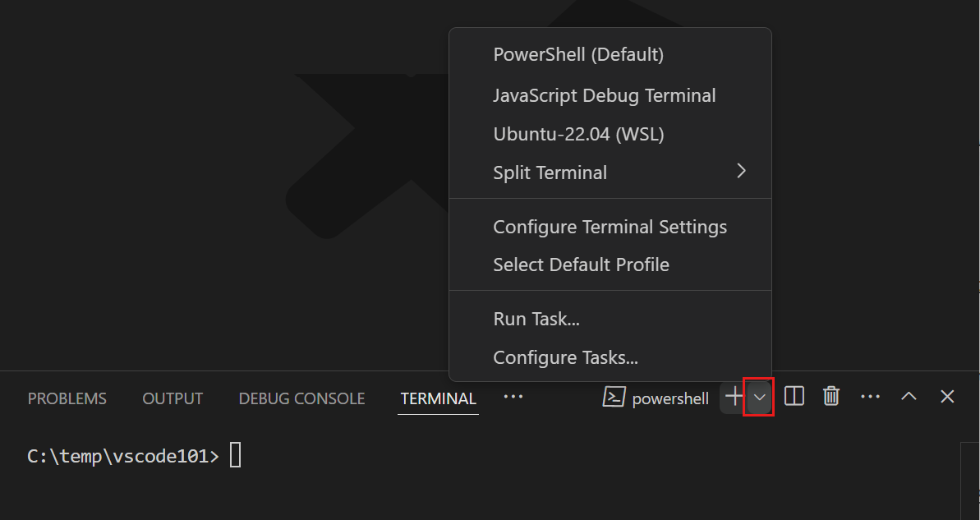Click the Split Terminal panel icon
This screenshot has width=980, height=520.
[x=794, y=397]
